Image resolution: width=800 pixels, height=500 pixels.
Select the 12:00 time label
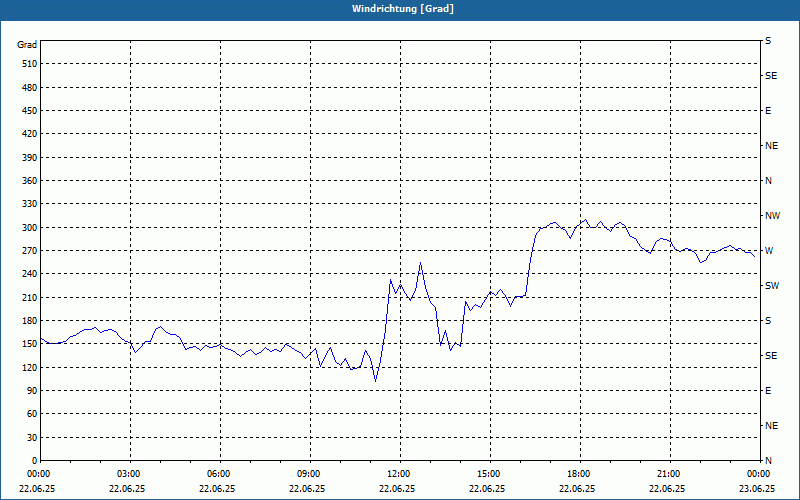[x=399, y=474]
